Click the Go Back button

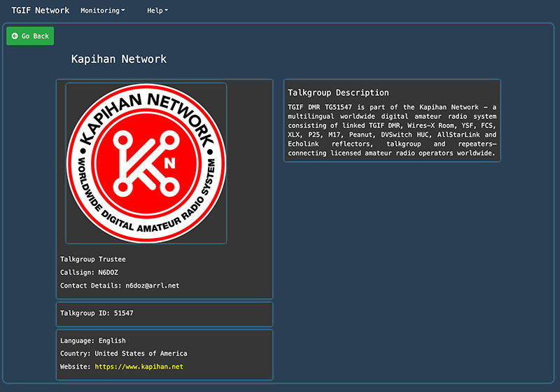pos(30,36)
